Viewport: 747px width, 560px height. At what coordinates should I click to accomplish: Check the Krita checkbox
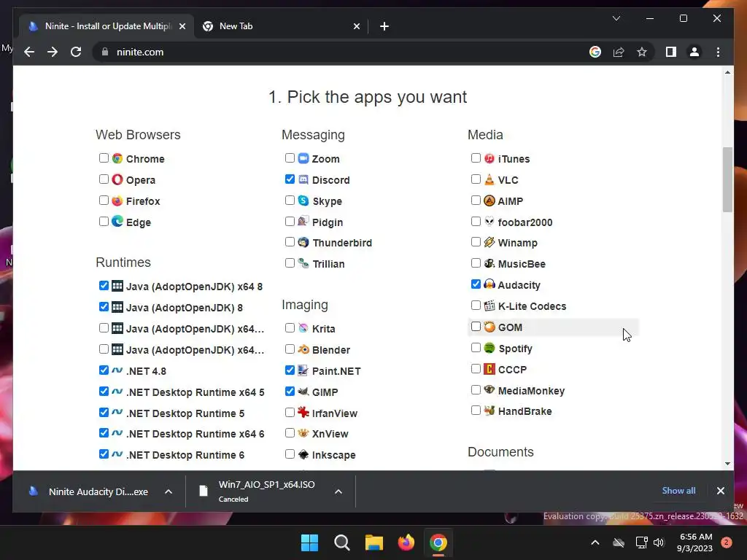click(x=290, y=327)
